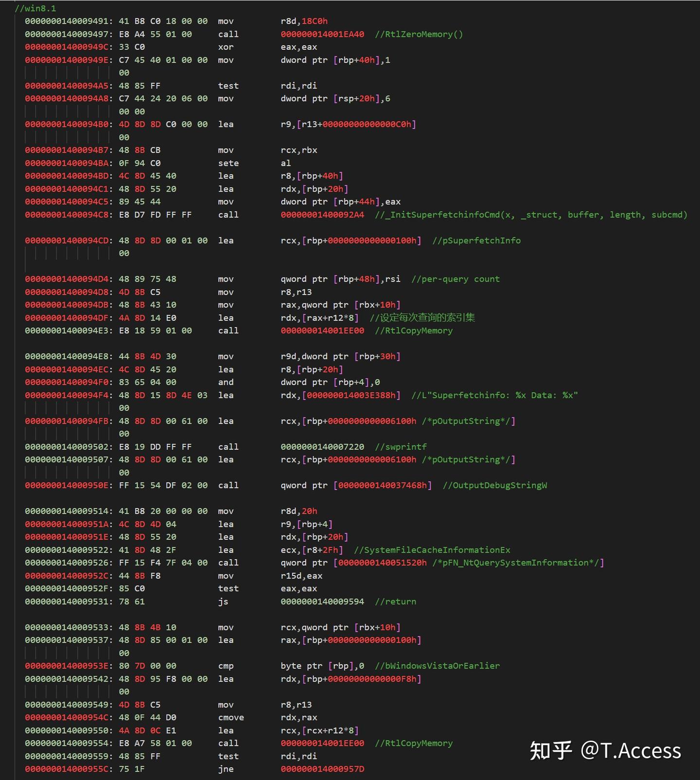The width and height of the screenshot is (700, 780).
Task: Click the //win8.1 comment at top
Action: point(35,8)
